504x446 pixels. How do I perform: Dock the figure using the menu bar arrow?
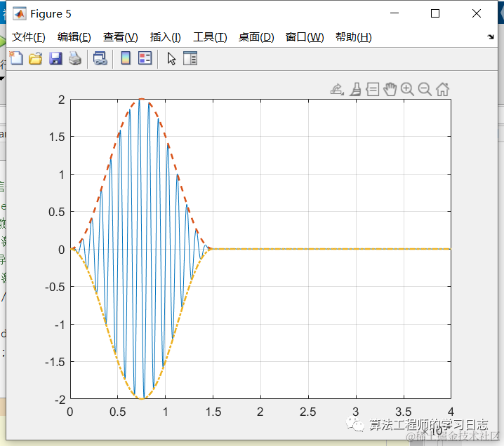click(x=491, y=36)
